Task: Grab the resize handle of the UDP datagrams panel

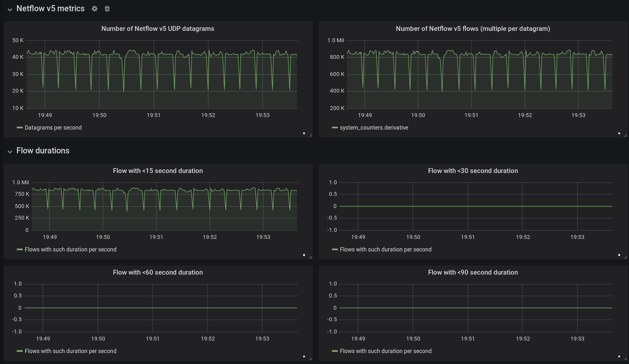Action: pos(310,135)
